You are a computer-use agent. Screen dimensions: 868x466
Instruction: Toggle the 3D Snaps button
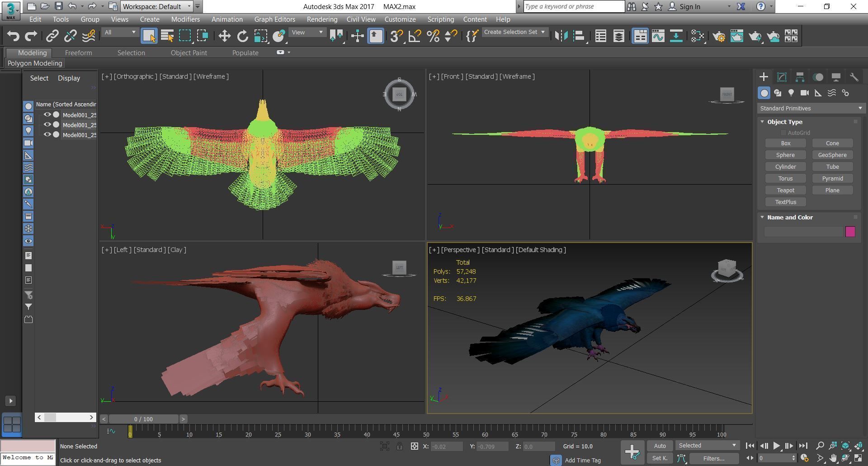pos(396,36)
